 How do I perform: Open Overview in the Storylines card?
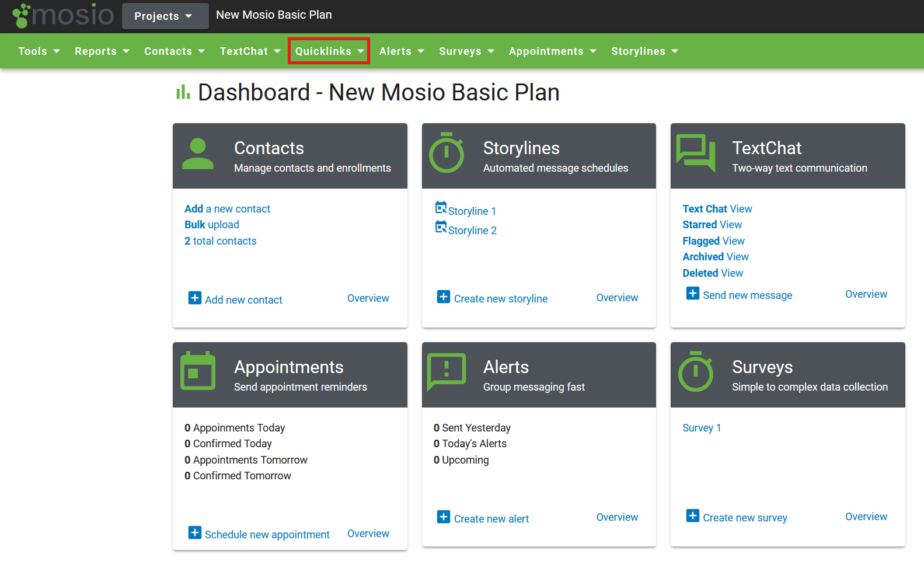[x=617, y=298]
